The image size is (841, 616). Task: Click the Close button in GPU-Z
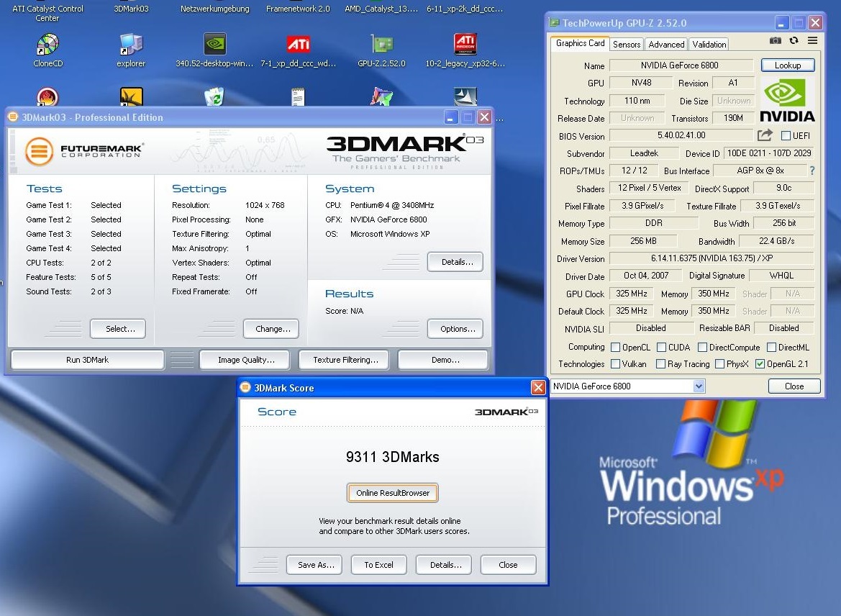point(794,386)
